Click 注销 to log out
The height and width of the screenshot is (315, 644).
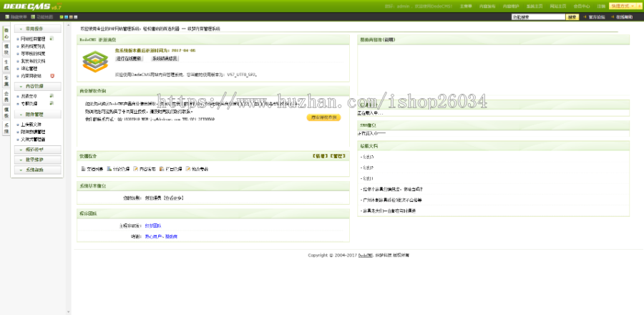tap(601, 6)
